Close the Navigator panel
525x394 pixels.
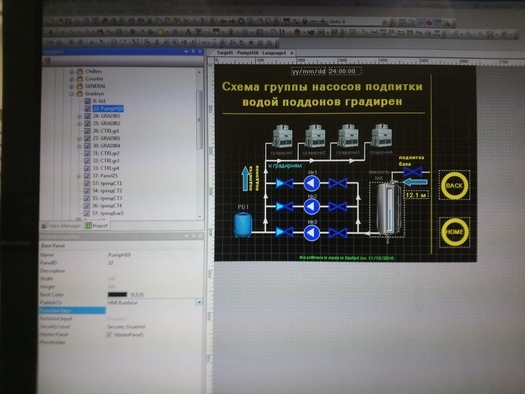tap(200, 52)
